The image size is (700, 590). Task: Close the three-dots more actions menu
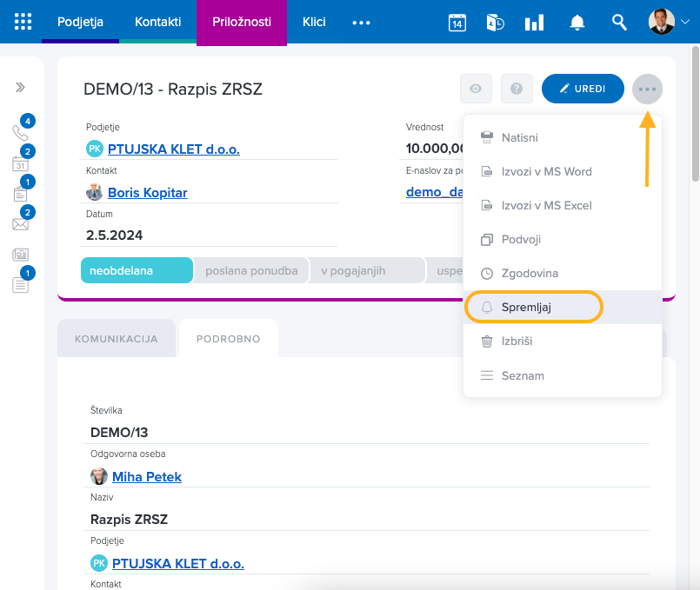tap(647, 89)
